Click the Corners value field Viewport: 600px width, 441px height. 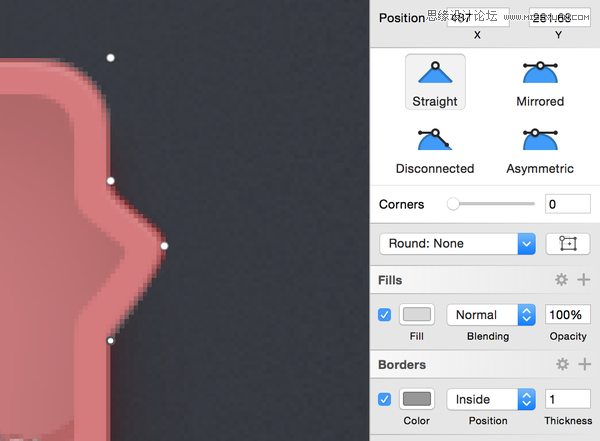click(x=568, y=204)
